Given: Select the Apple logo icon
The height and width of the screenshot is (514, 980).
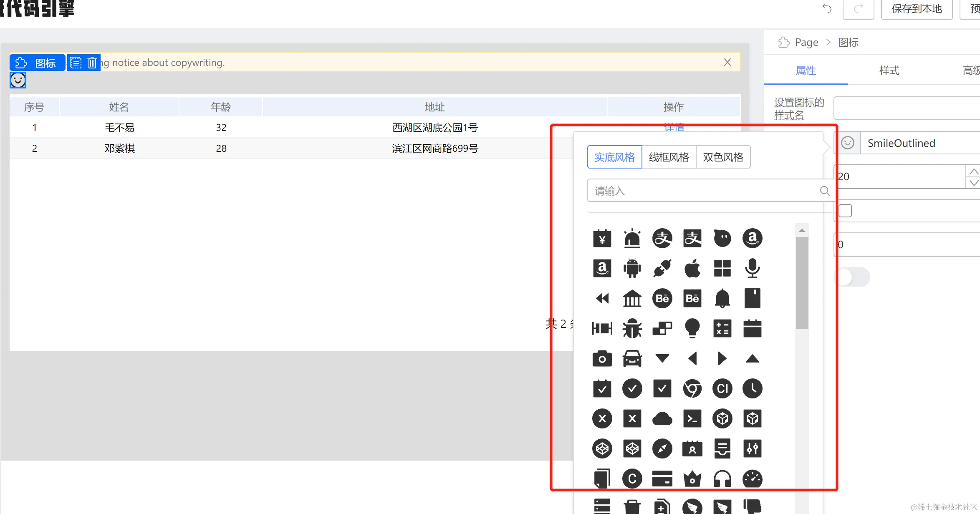Looking at the screenshot, I should (692, 268).
